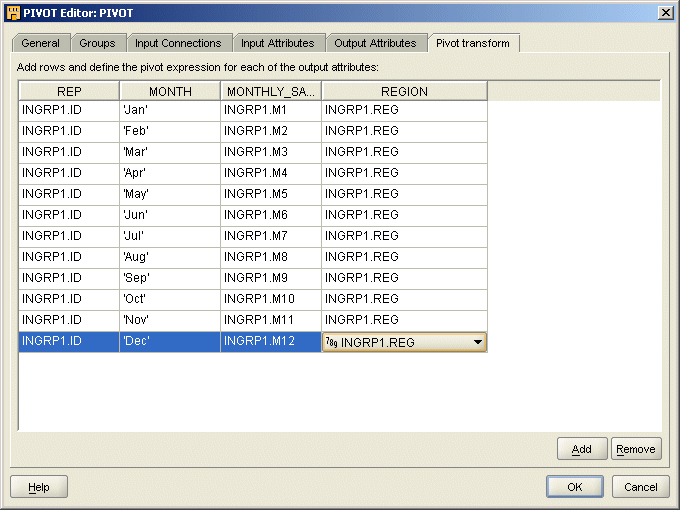Click the REP column header
The image size is (680, 510).
[69, 92]
